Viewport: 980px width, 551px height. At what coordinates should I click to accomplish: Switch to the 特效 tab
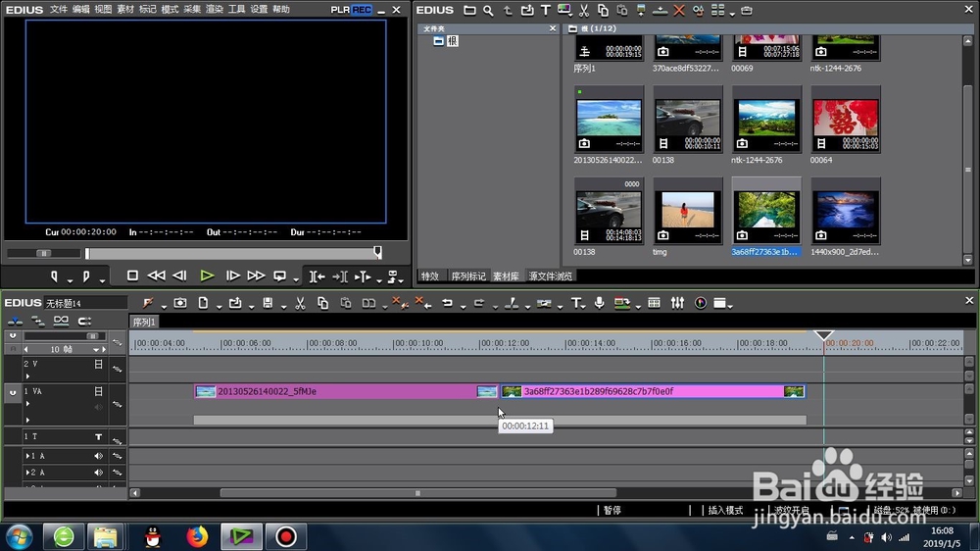click(x=430, y=275)
